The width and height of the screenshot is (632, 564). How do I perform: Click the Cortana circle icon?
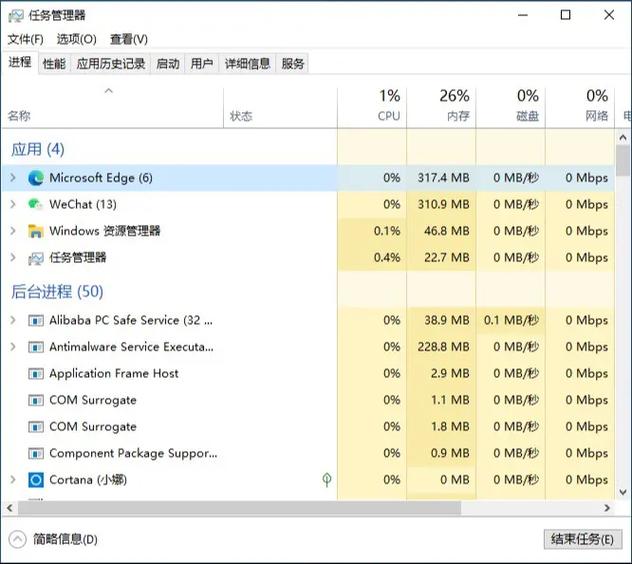pos(36,480)
